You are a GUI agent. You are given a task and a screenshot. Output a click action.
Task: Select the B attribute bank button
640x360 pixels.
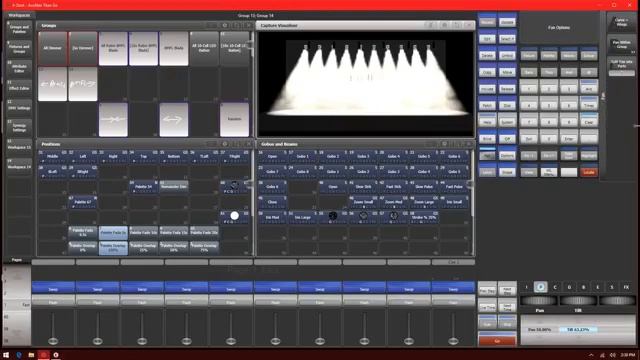[583, 287]
